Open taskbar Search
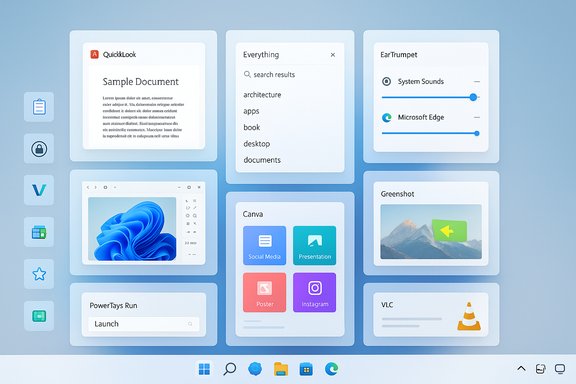The image size is (576, 384). pyautogui.click(x=230, y=369)
